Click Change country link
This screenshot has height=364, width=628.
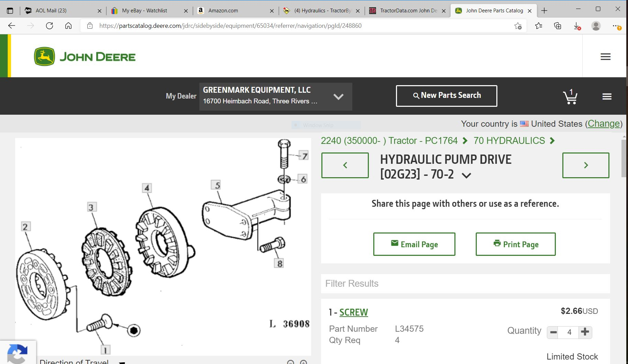(604, 124)
